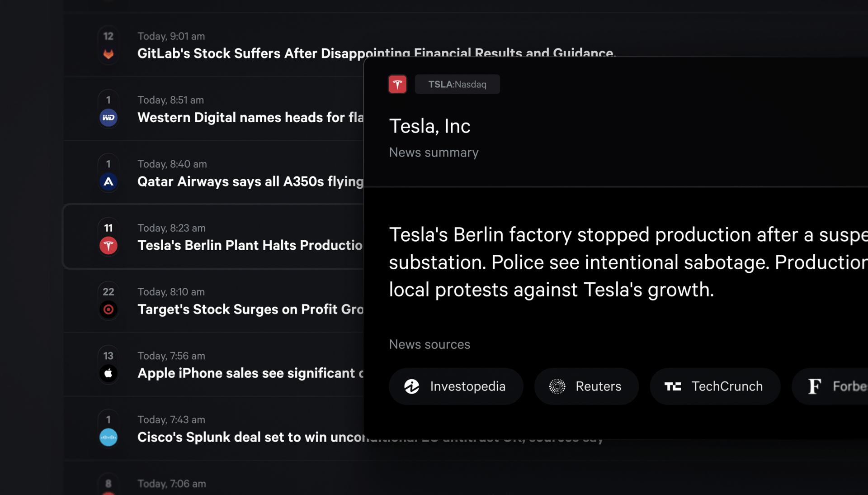Open the Reuters news source

(586, 386)
